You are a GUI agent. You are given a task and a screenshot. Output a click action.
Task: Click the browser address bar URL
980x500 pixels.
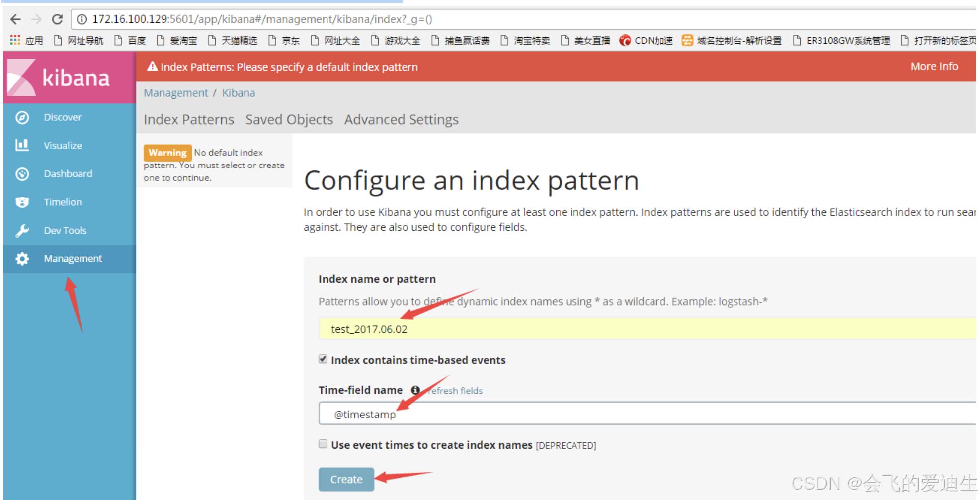[x=262, y=19]
